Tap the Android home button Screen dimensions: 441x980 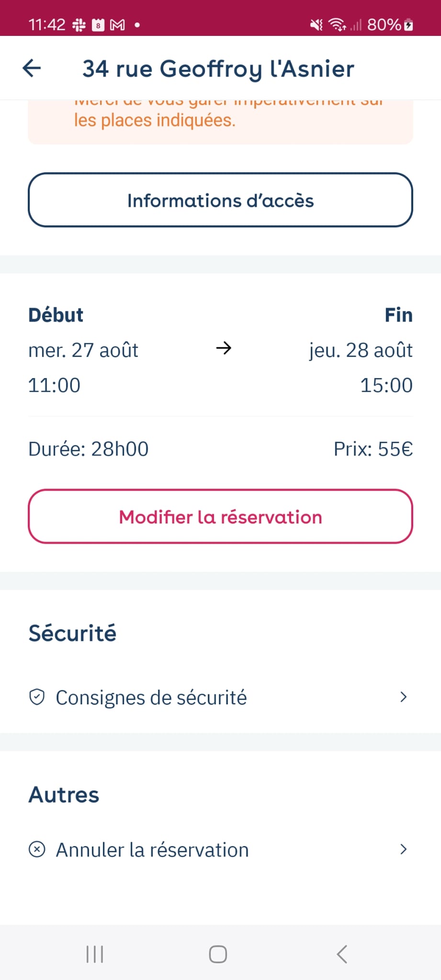tap(218, 954)
